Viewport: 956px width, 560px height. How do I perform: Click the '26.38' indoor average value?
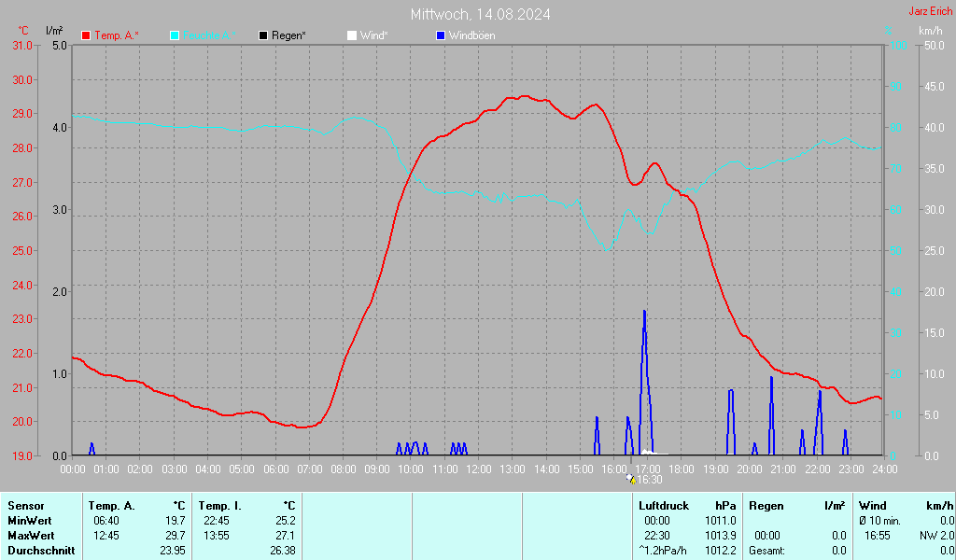coord(283,551)
